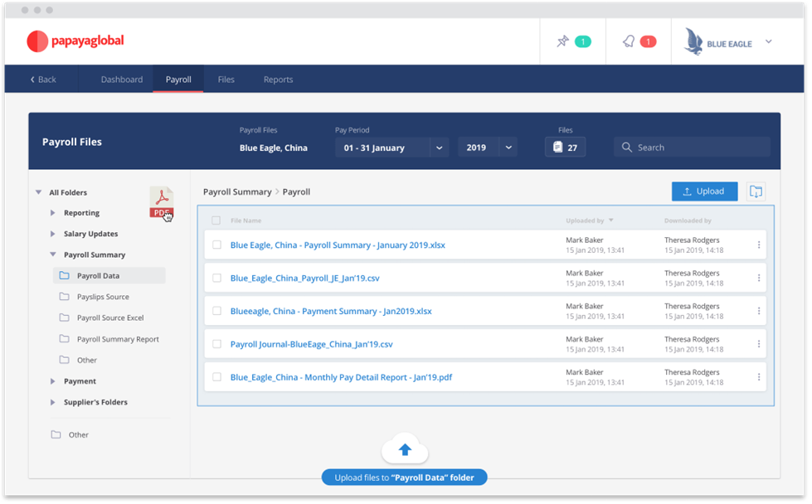Switch to the Files tab
Image resolution: width=812 pixels, height=504 pixels.
pos(226,80)
